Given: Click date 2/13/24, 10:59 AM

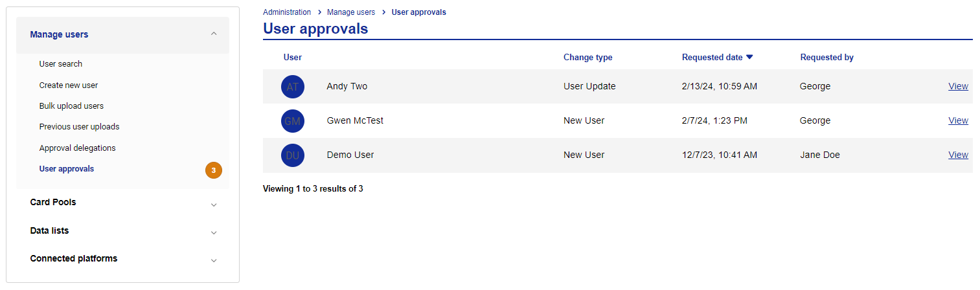Looking at the screenshot, I should click(720, 86).
